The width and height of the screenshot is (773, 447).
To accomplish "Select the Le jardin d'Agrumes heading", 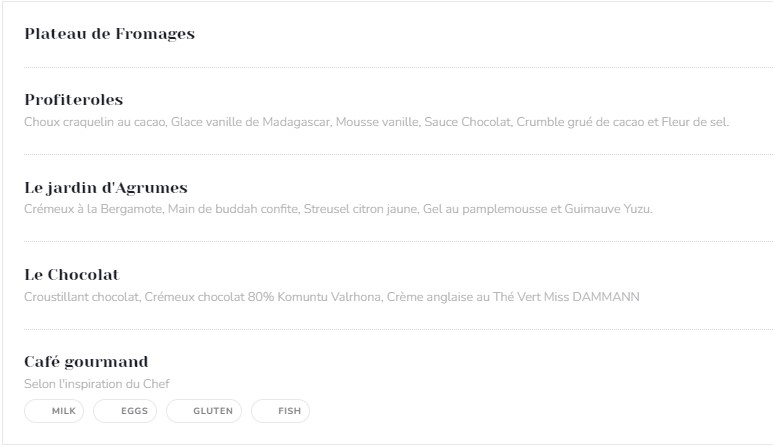I will 106,187.
